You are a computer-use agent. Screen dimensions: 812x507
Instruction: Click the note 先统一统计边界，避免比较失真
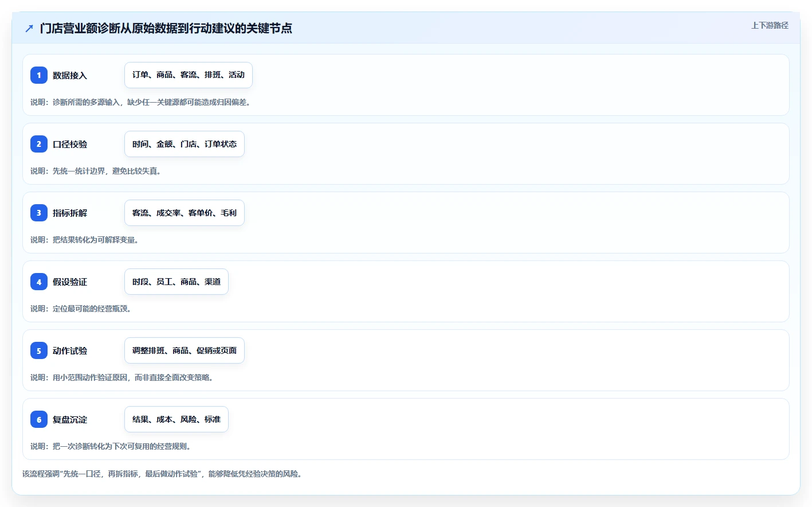pyautogui.click(x=96, y=171)
